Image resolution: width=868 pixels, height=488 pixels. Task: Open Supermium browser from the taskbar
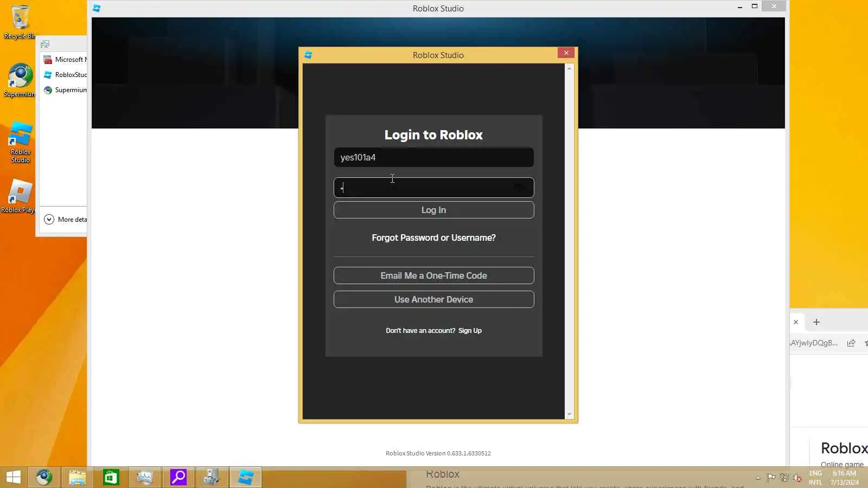pos(44,477)
